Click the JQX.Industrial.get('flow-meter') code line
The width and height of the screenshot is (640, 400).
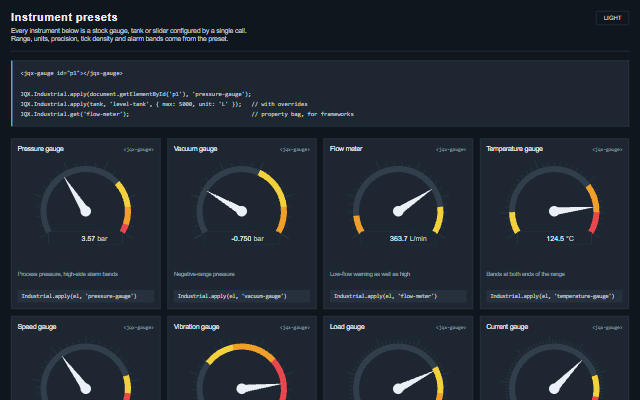(x=75, y=115)
